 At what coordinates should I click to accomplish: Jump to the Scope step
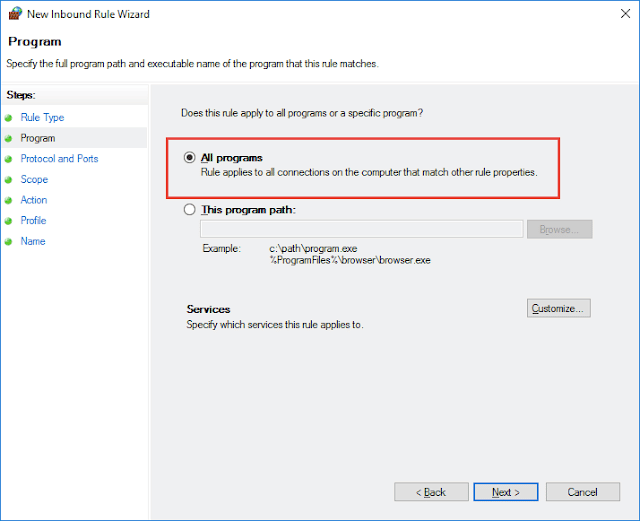tap(34, 179)
